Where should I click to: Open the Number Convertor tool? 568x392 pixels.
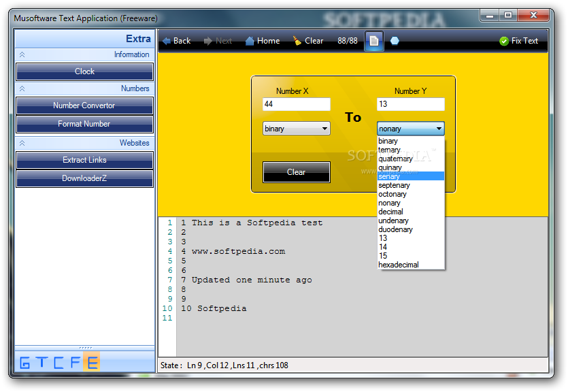tap(84, 105)
